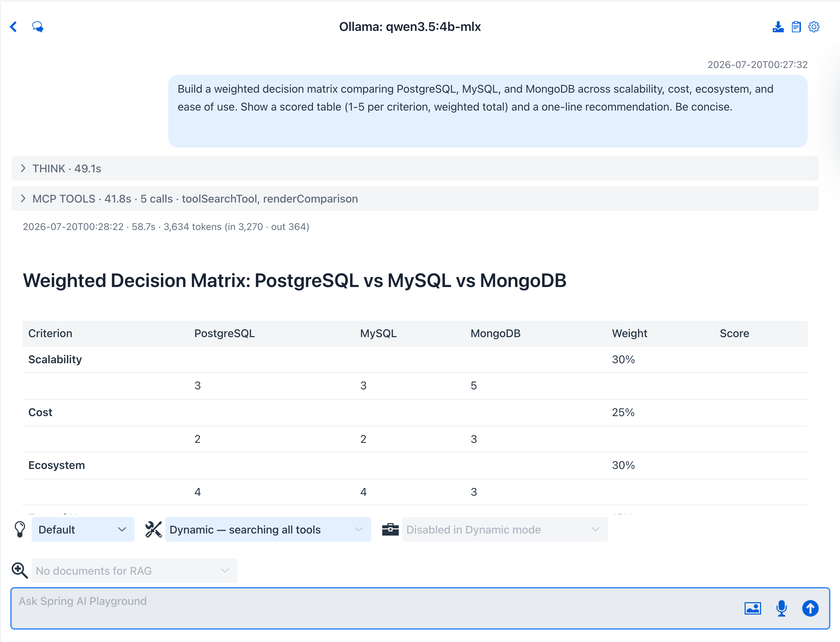840x642 pixels.
Task: Expand the THINK 49.1s section
Action: point(415,168)
